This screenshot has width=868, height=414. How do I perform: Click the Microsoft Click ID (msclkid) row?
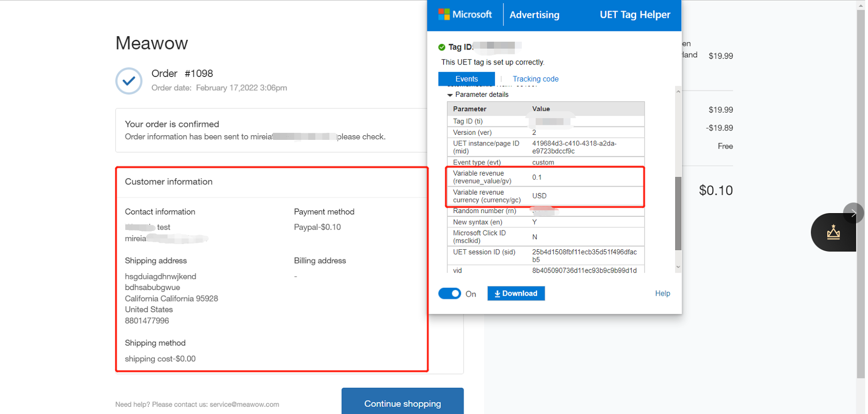(x=546, y=237)
